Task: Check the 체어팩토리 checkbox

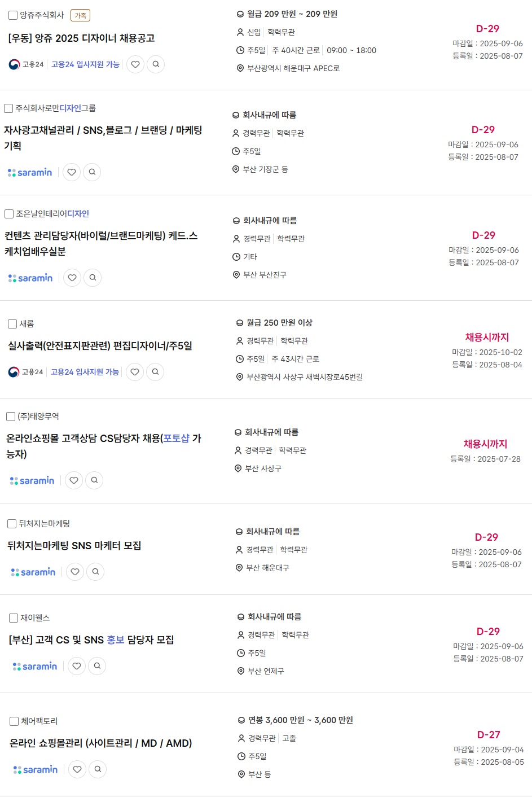Action: (14, 721)
